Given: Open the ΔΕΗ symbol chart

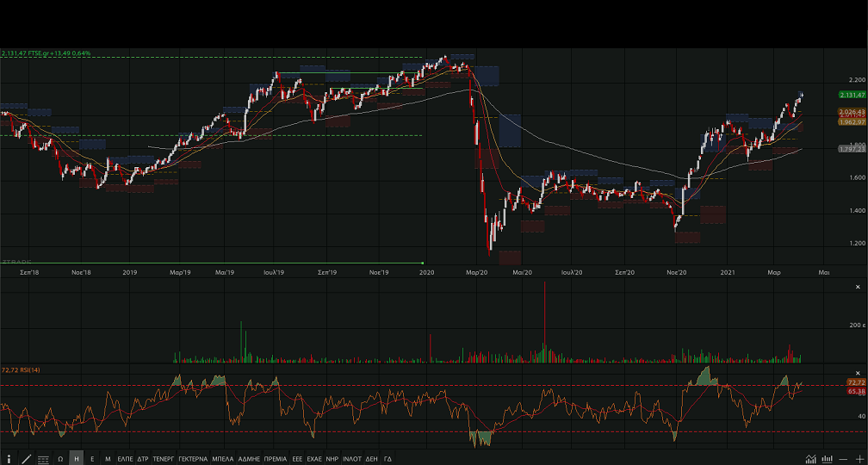Looking at the screenshot, I should click(x=371, y=459).
